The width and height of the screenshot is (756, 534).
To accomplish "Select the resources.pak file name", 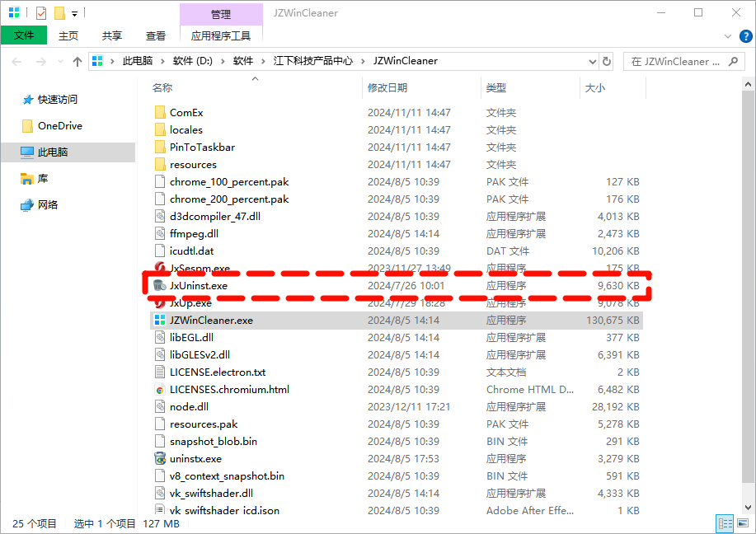I will pos(204,424).
